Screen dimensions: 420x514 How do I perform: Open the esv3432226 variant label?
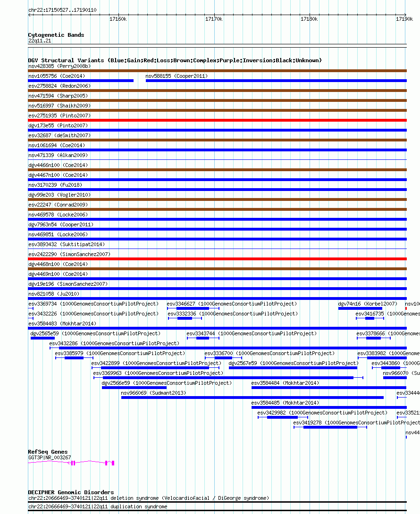pyautogui.click(x=93, y=314)
